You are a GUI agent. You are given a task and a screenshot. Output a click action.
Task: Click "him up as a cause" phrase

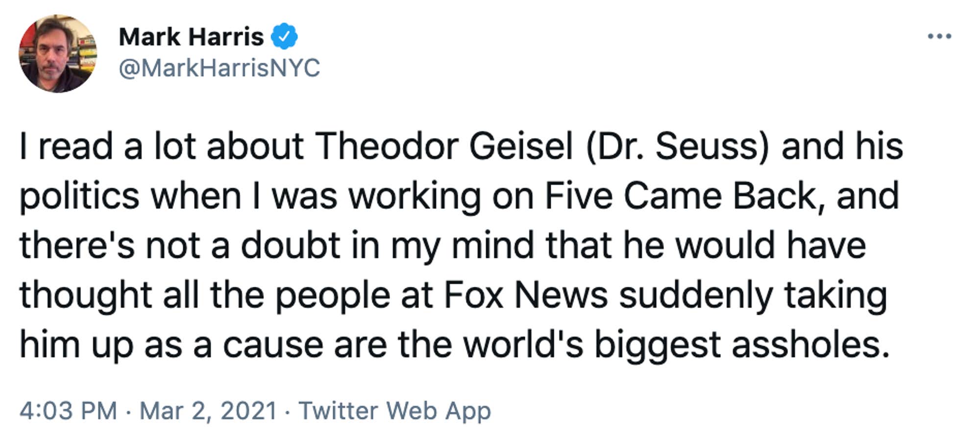point(171,344)
